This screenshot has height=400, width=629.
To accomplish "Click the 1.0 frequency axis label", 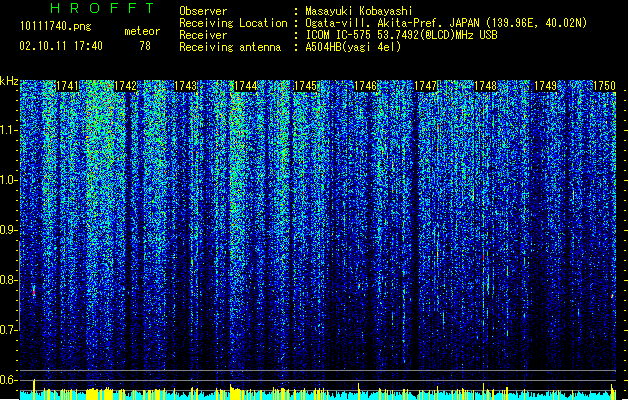I will 9,180.
